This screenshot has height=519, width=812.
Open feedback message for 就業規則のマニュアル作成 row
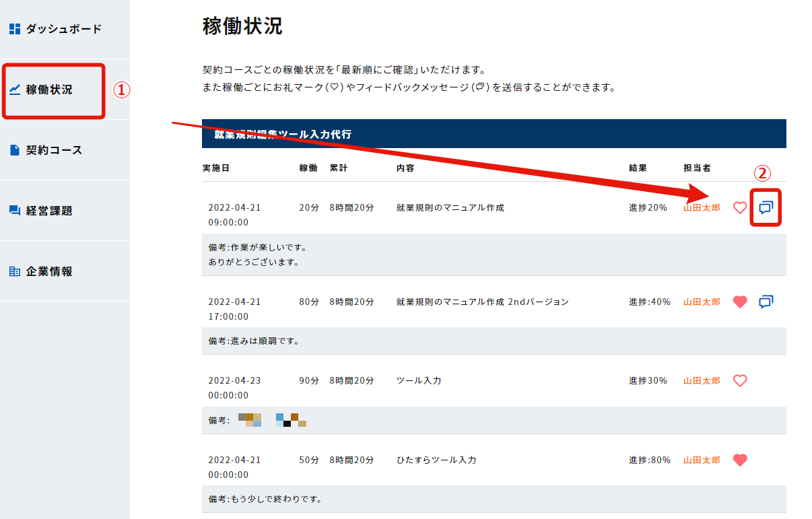pyautogui.click(x=766, y=208)
